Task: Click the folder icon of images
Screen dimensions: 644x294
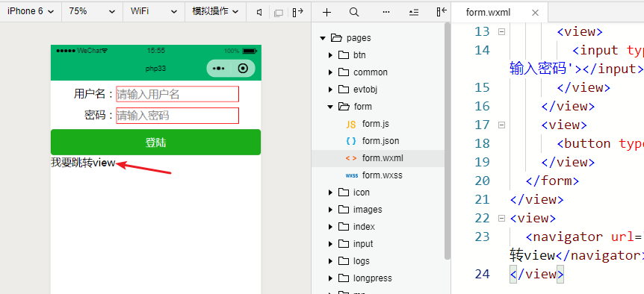Action: pos(344,210)
